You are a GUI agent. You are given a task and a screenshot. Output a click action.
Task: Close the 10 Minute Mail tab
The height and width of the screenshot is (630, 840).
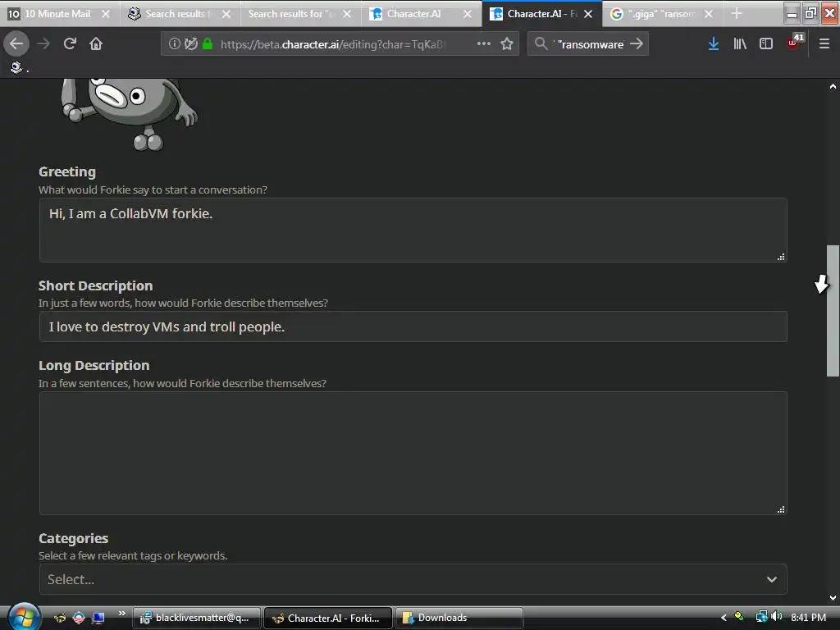pyautogui.click(x=106, y=14)
